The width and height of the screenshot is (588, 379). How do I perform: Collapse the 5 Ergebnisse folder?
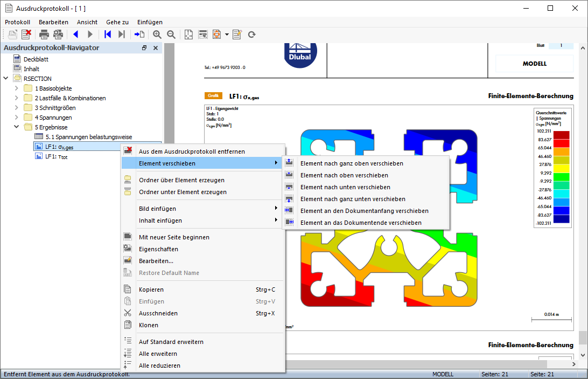click(17, 127)
